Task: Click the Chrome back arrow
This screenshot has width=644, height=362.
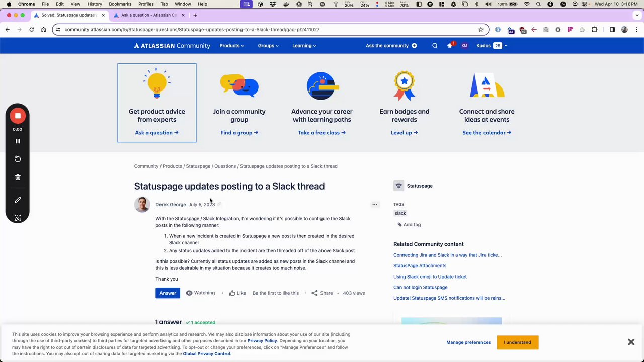Action: [8, 30]
